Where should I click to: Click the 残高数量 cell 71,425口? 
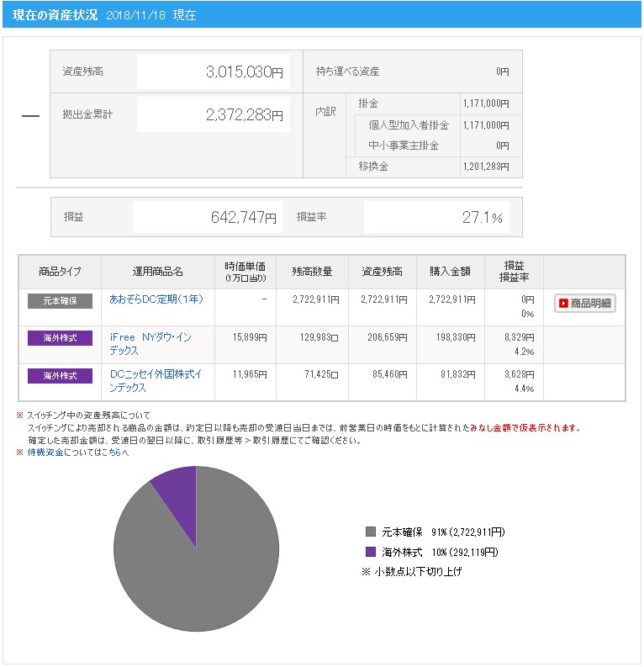click(x=321, y=374)
